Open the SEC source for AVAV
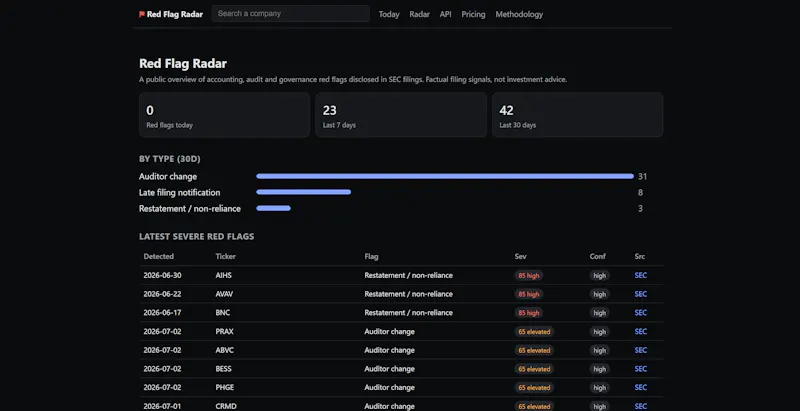This screenshot has height=411, width=800. coord(641,294)
